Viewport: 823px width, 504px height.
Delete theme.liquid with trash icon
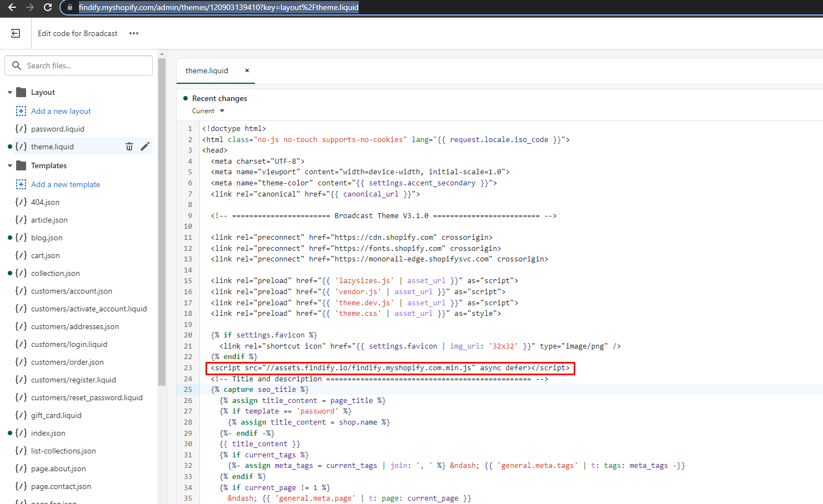[129, 147]
